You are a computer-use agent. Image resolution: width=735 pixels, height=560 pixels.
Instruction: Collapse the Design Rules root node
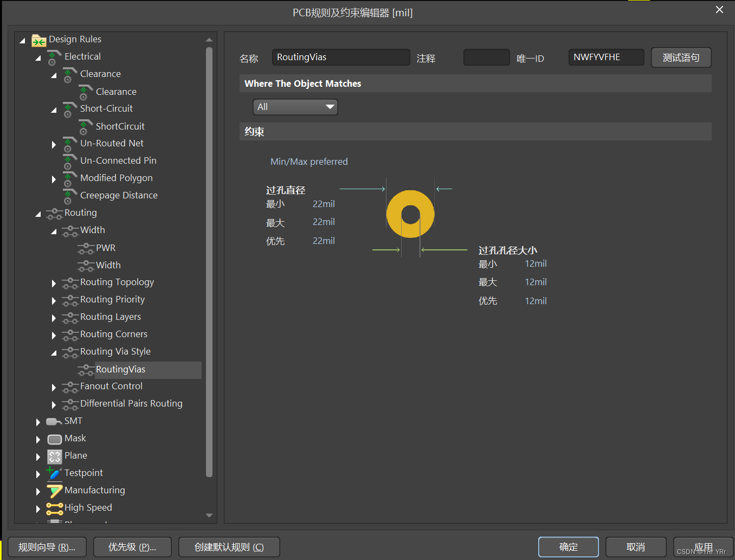[x=22, y=41]
